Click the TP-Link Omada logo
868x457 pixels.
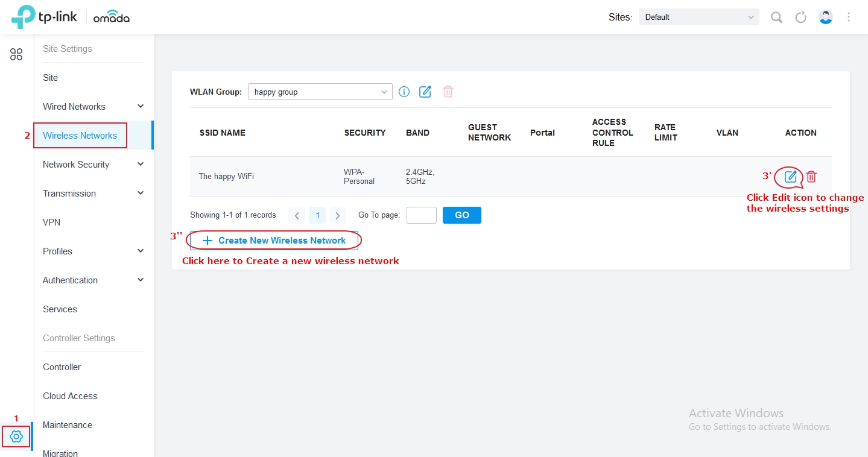tap(71, 17)
